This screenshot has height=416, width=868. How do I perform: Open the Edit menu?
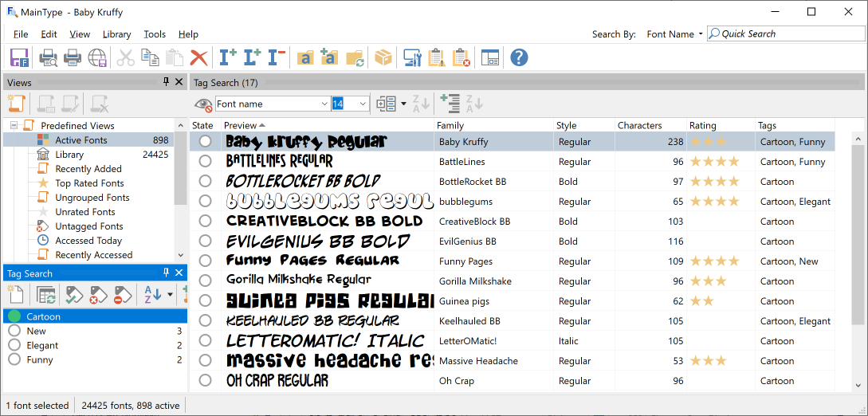click(49, 33)
